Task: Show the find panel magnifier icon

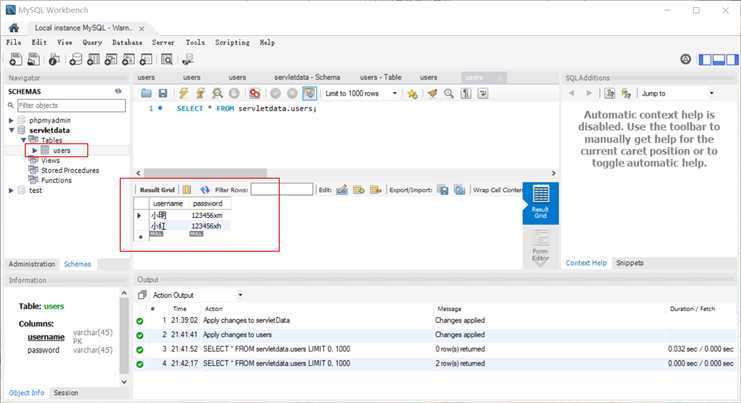Action: (x=448, y=94)
